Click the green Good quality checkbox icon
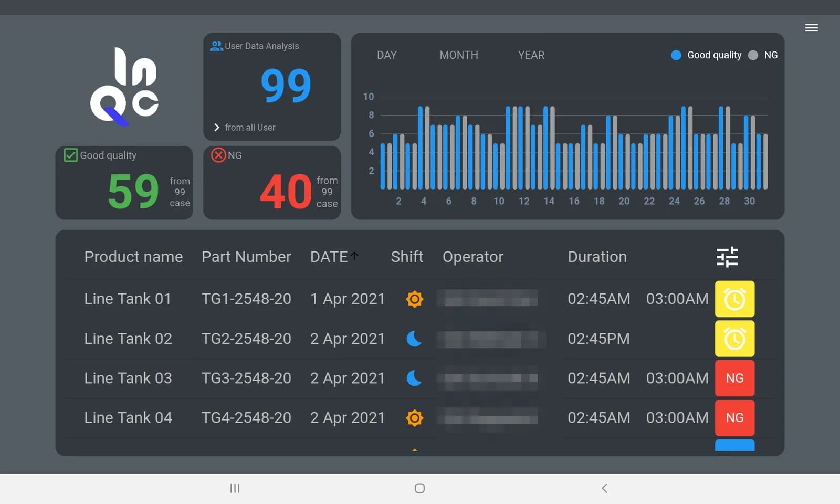Screen dimensions: 840x504 coord(70,155)
